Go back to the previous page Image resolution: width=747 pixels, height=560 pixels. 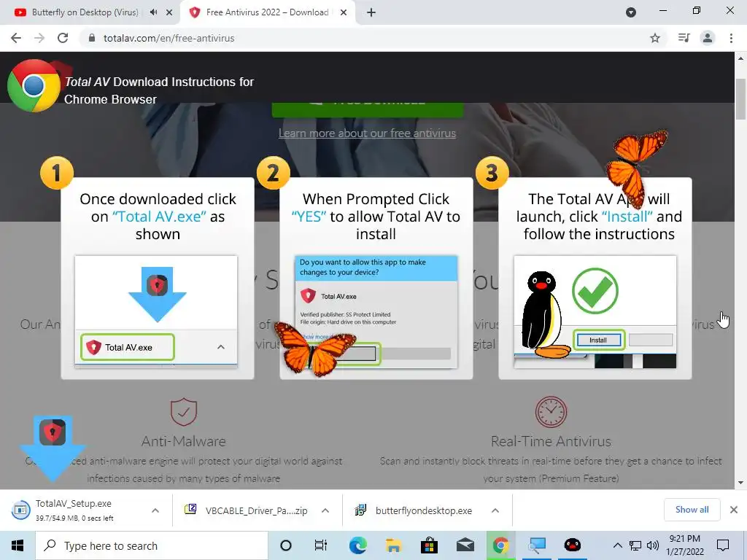[16, 38]
